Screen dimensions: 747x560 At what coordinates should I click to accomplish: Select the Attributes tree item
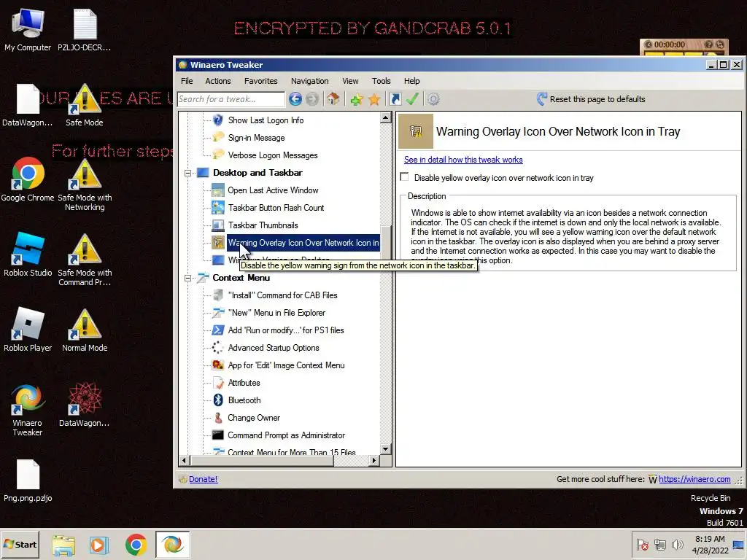click(244, 383)
